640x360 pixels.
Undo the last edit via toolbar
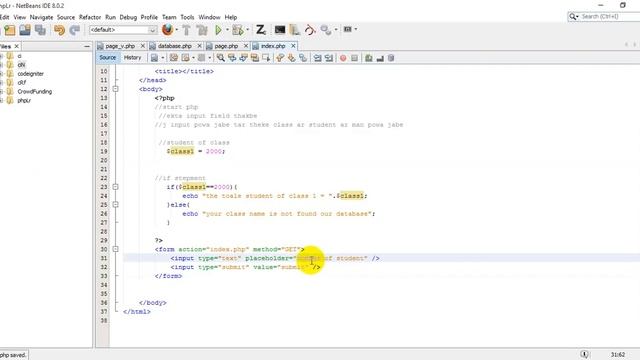coord(60,30)
